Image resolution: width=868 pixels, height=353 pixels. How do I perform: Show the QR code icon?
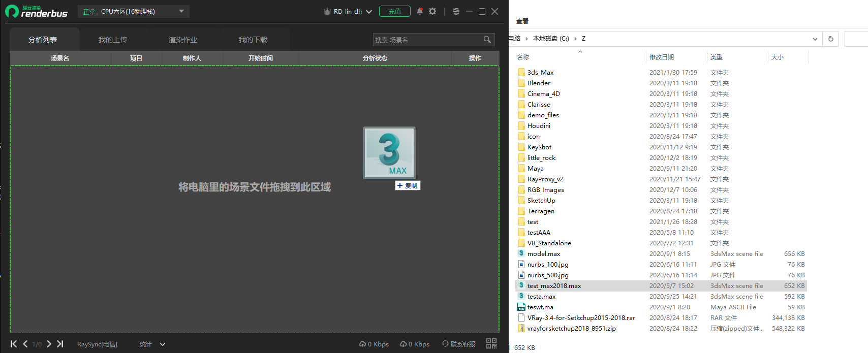(491, 343)
